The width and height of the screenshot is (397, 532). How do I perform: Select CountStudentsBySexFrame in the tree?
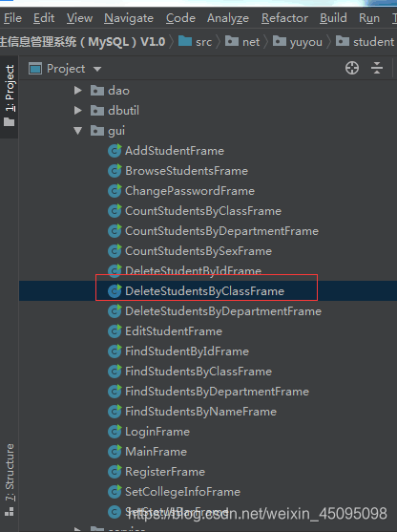coord(198,251)
